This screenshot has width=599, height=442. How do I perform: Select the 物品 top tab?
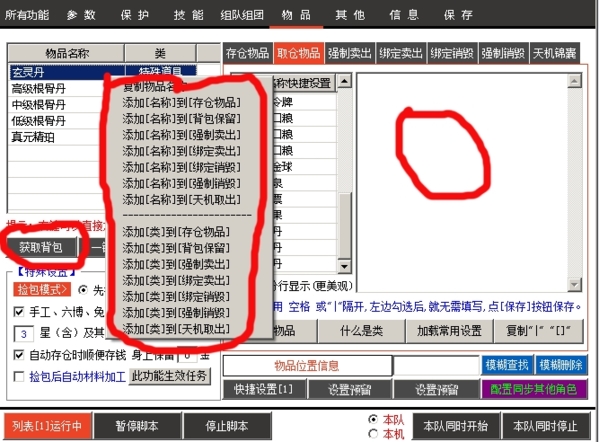[x=296, y=15]
